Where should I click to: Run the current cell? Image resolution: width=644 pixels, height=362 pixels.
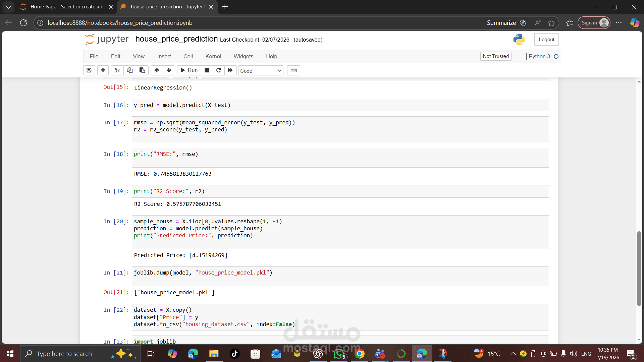(x=189, y=70)
